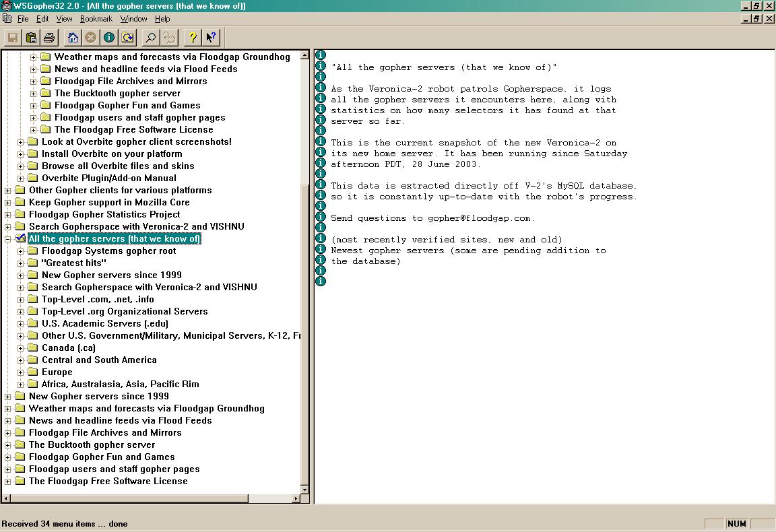This screenshot has height=532, width=776.
Task: Expand the 'U.S. Academic Servers (.edu)' node
Action: pyautogui.click(x=20, y=324)
